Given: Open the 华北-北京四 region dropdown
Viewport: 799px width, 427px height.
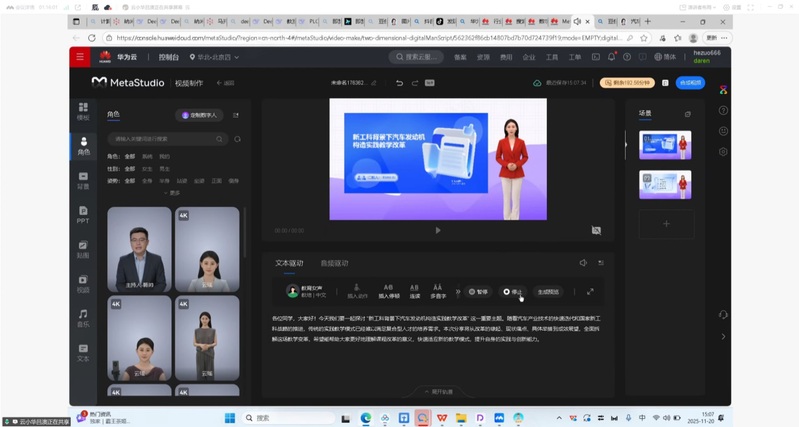Looking at the screenshot, I should [217, 57].
